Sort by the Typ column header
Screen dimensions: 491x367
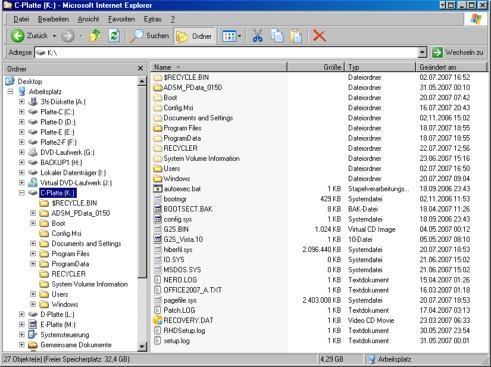point(380,67)
